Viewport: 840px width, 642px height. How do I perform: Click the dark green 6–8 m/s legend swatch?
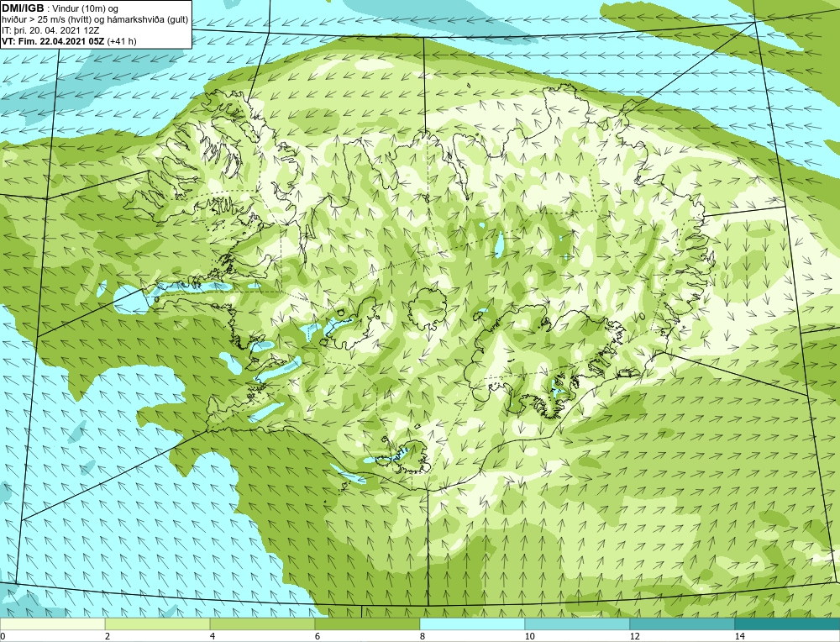pos(368,624)
